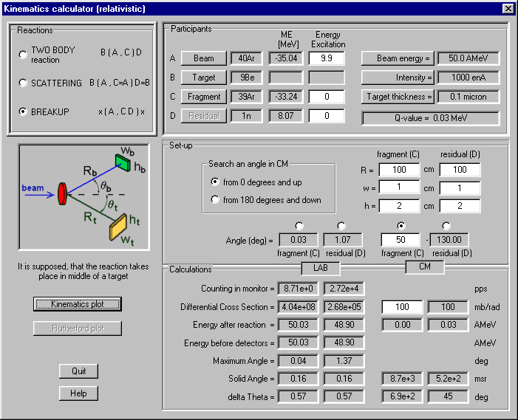Select LAB residual (D) angle radio button
Viewport: 518px width, 420px height.
coord(341,226)
